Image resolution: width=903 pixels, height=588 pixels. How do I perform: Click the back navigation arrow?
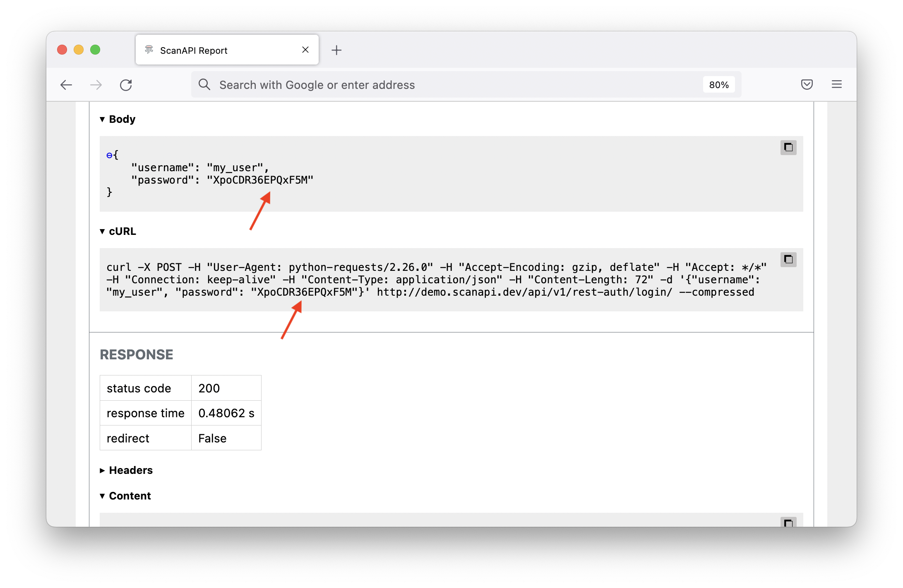click(x=66, y=85)
